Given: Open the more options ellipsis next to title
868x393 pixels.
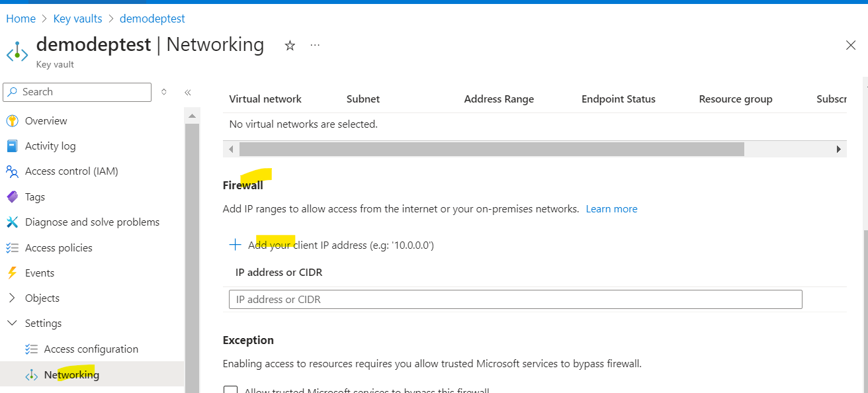Looking at the screenshot, I should click(x=315, y=45).
